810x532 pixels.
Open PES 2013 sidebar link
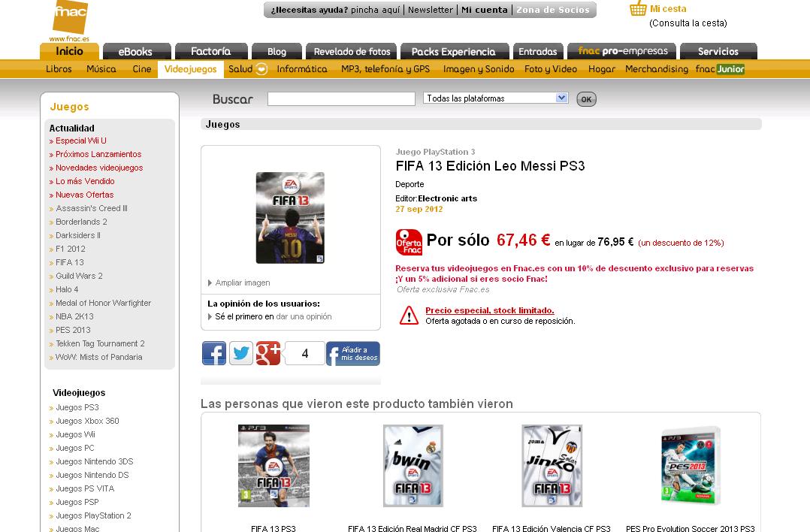[x=73, y=330]
